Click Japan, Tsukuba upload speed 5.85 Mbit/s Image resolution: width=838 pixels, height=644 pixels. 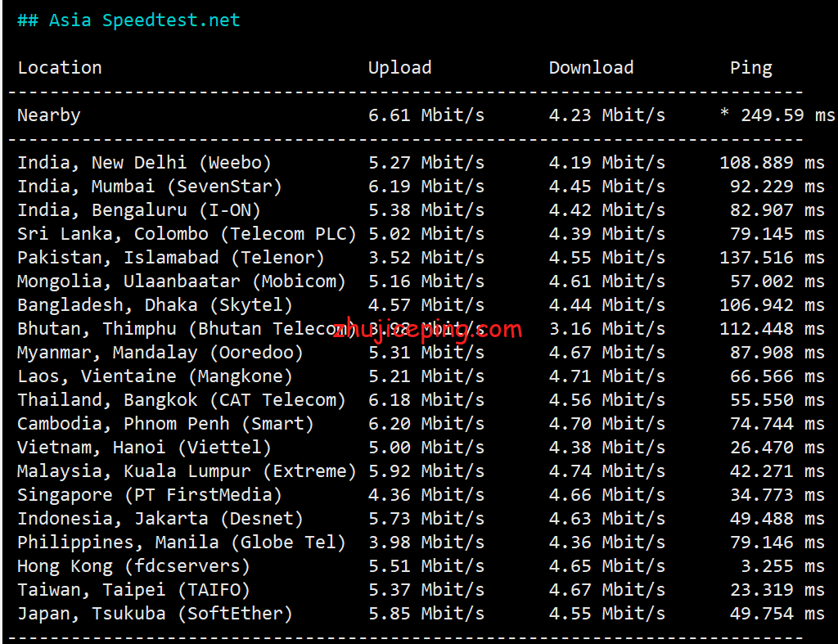426,614
